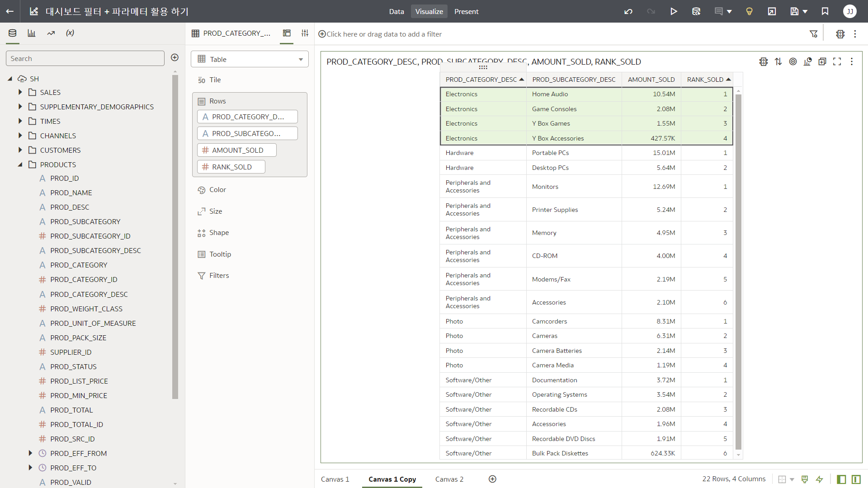The width and height of the screenshot is (868, 488).
Task: Switch to the Canvas 2 tab
Action: tap(449, 479)
